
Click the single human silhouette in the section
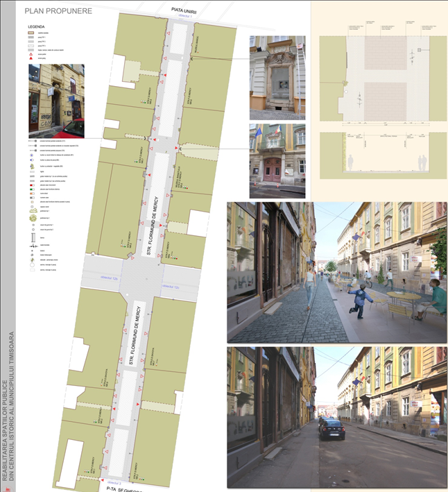click(x=351, y=164)
